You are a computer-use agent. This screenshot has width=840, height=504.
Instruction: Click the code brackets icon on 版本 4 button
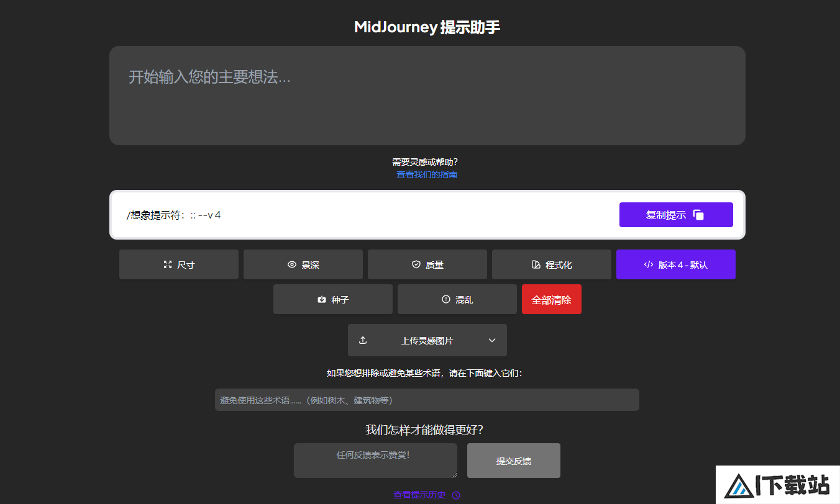pos(649,264)
